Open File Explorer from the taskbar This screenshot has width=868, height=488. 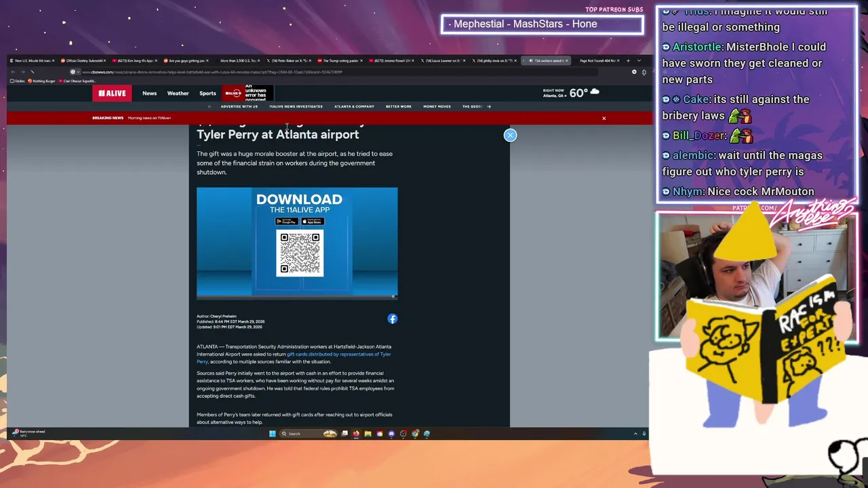[x=368, y=434]
